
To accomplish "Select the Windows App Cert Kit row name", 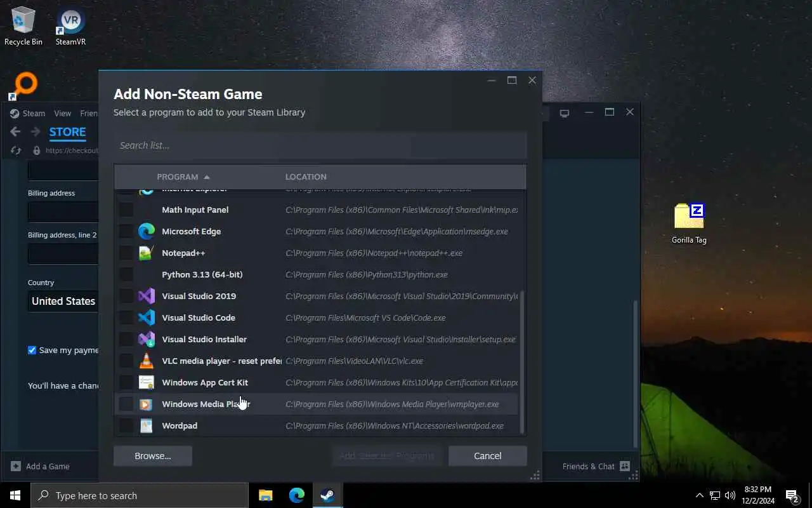I will tap(205, 382).
